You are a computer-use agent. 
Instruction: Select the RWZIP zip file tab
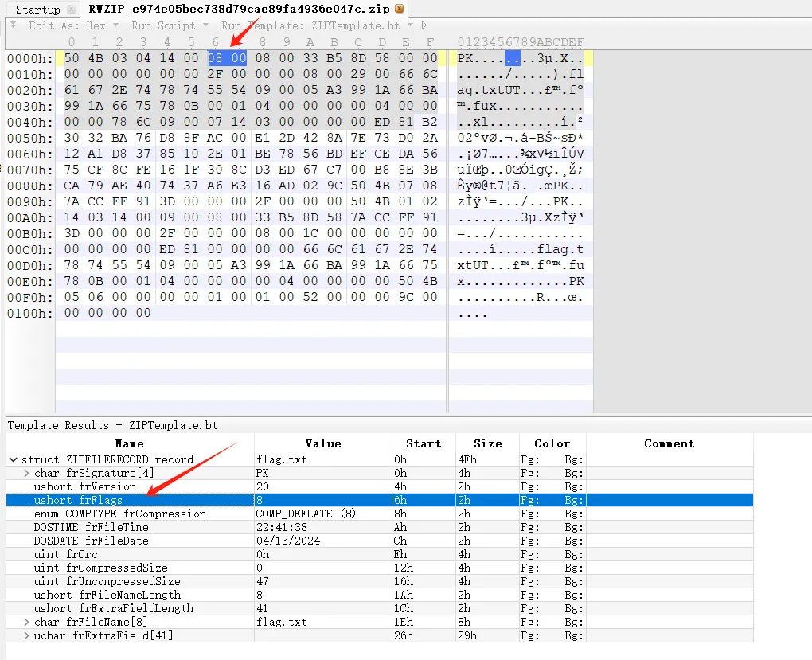239,9
